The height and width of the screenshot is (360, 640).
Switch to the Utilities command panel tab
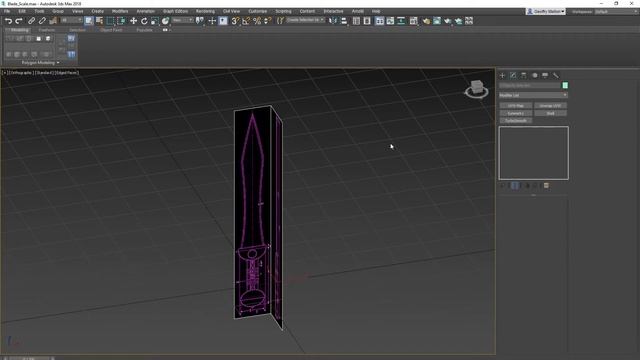pos(556,76)
